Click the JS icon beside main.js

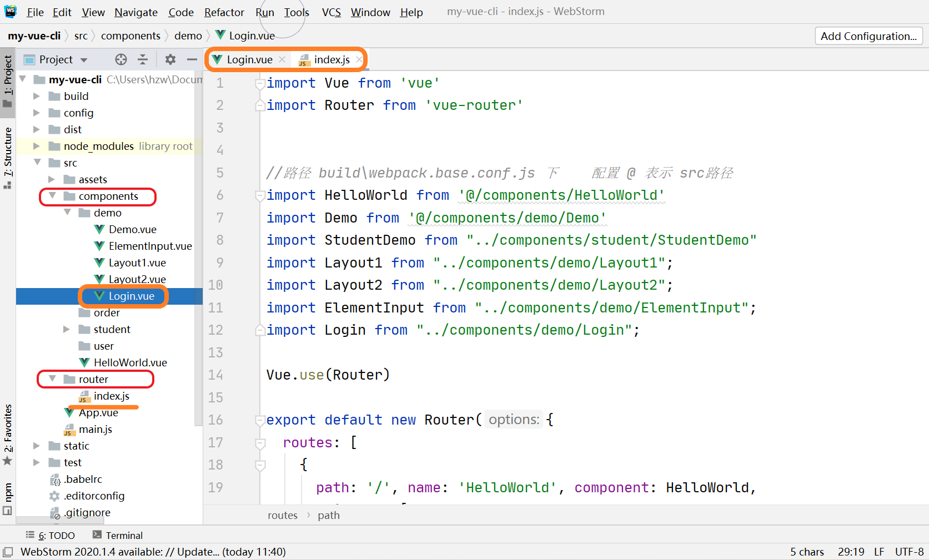coord(69,430)
